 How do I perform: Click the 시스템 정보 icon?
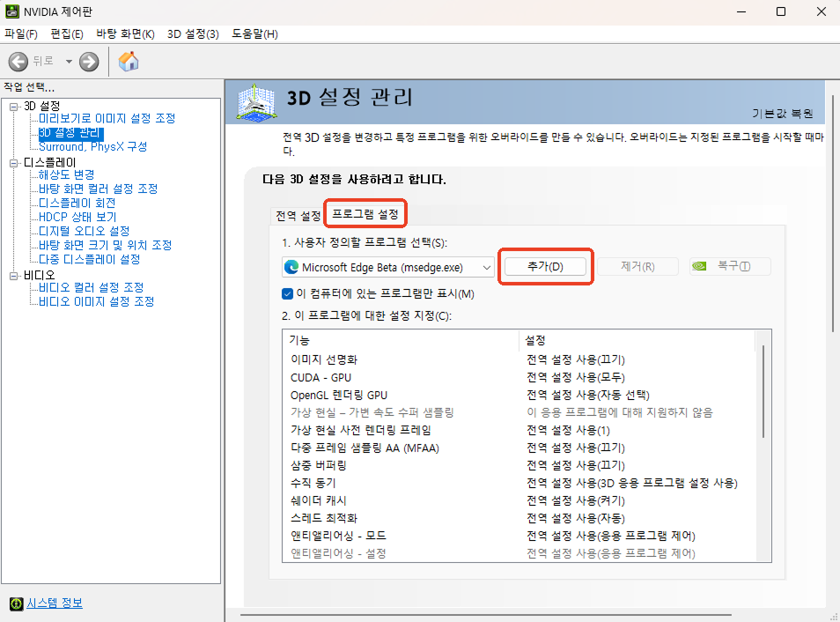[17, 603]
